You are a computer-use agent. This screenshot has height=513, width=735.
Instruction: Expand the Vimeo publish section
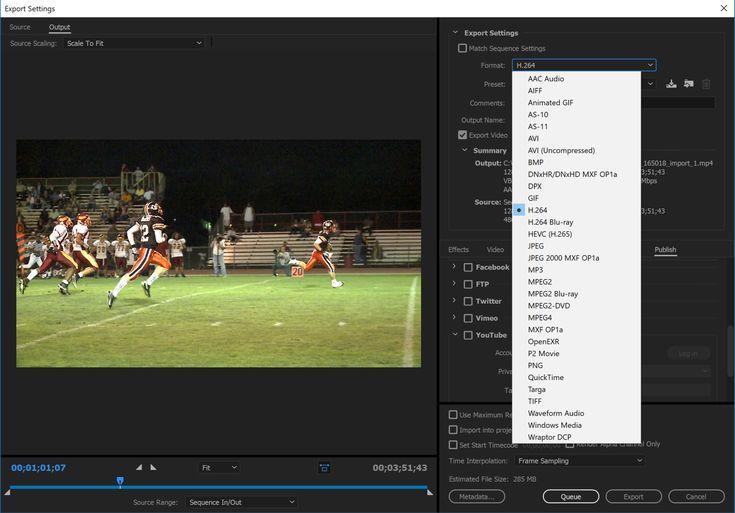[x=454, y=317]
